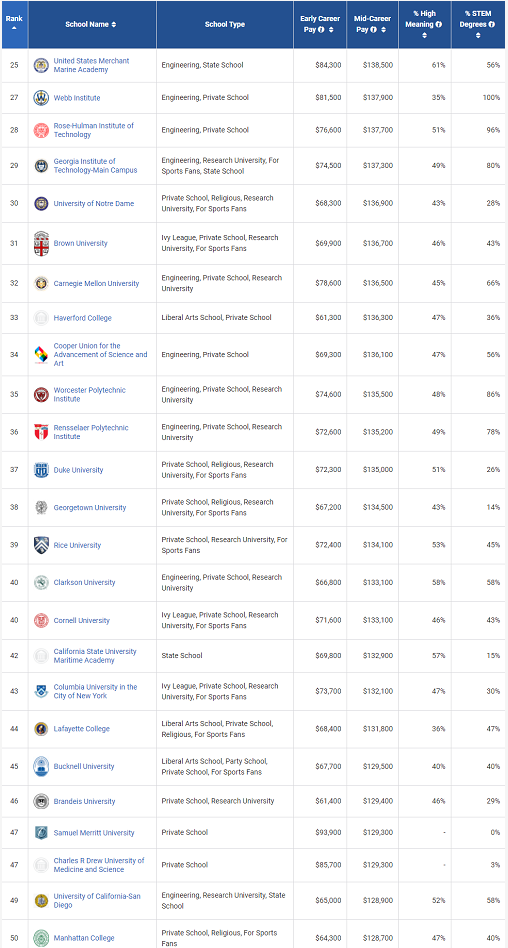The height and width of the screenshot is (948, 508).
Task: Click the Rensselaer Polytechnic Institute logo icon
Action: pos(41,432)
